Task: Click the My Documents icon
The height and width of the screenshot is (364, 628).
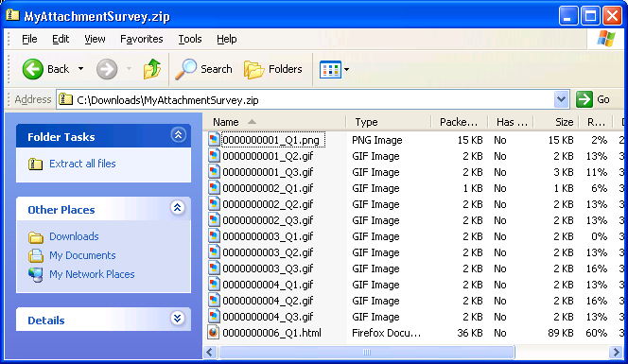Action: click(36, 255)
